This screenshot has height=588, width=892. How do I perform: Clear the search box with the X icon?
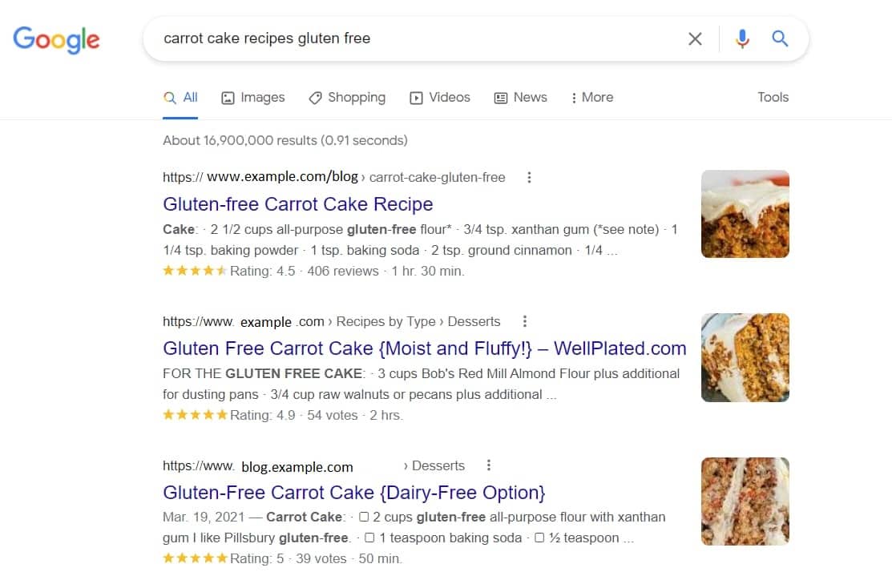(695, 38)
